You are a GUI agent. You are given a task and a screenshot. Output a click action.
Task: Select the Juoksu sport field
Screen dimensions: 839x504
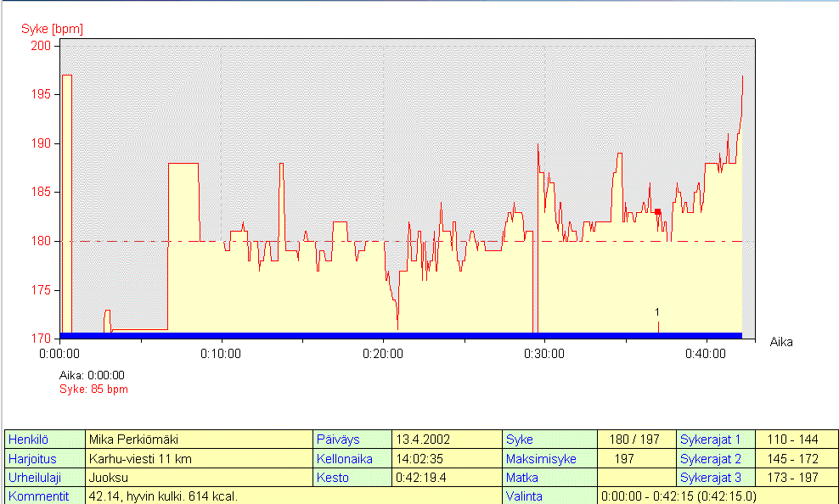200,478
